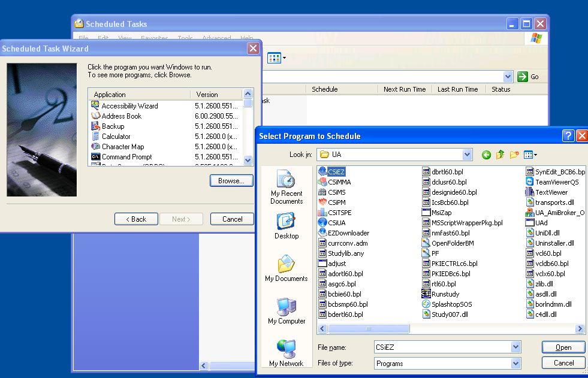Click scroll up arrow in application list
This screenshot has height=378, width=588.
pos(248,93)
